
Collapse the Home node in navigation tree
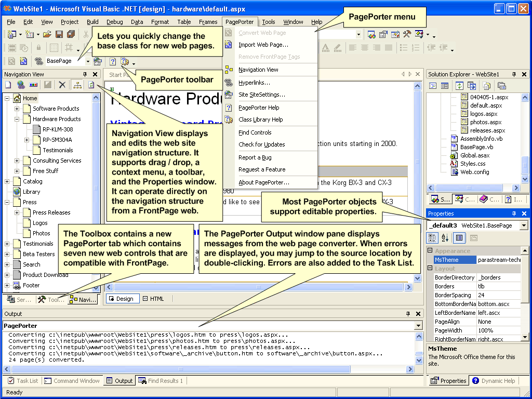point(7,98)
